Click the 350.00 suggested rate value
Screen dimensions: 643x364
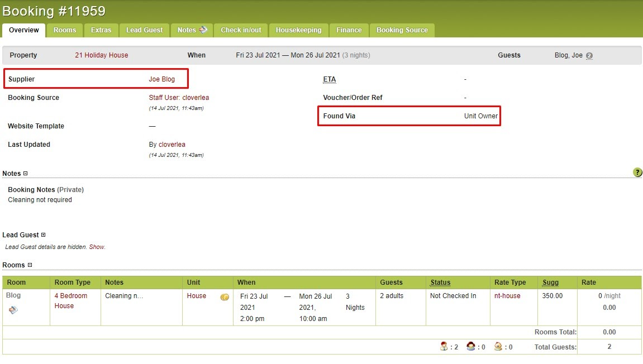click(552, 295)
